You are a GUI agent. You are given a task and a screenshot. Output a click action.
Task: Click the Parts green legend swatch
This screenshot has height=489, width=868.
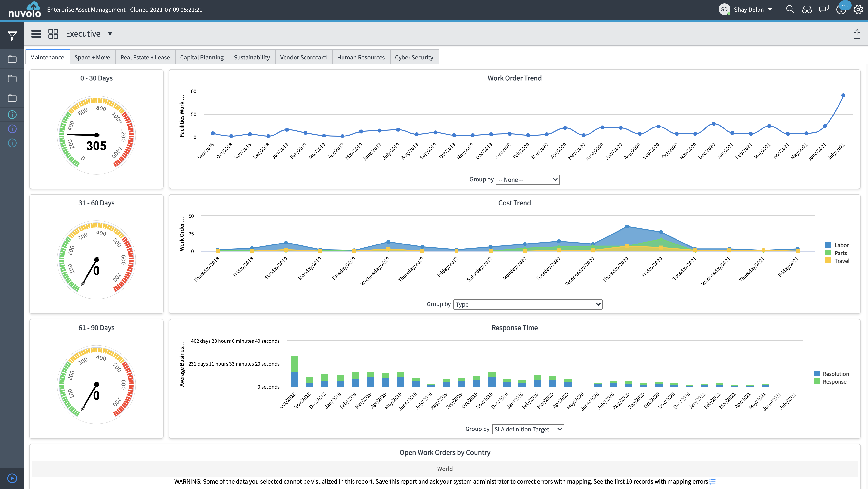pos(828,253)
